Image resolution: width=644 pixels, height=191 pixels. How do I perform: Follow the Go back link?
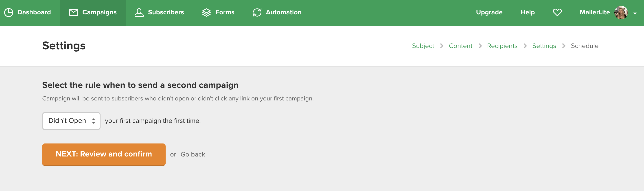point(193,154)
